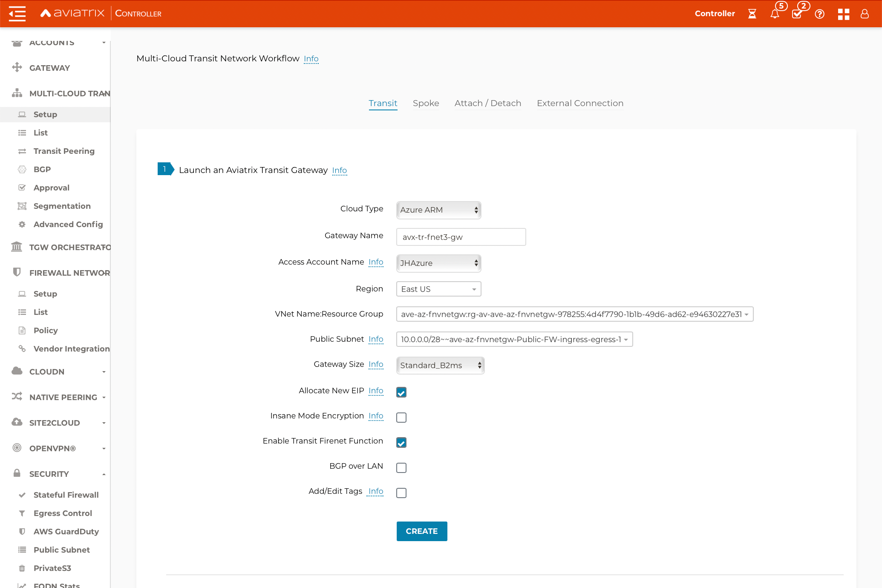Open the grid apps icon in header
Viewport: 882px width, 588px height.
843,14
